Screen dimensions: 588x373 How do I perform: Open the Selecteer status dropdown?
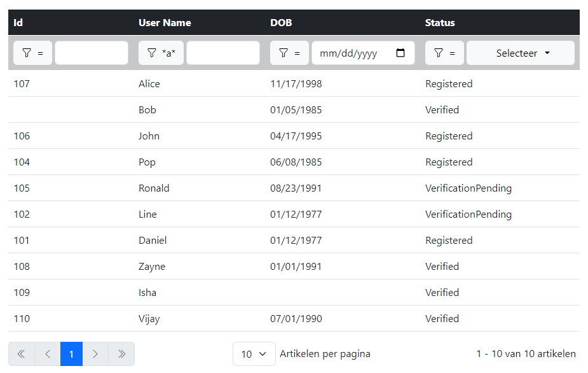click(x=520, y=53)
